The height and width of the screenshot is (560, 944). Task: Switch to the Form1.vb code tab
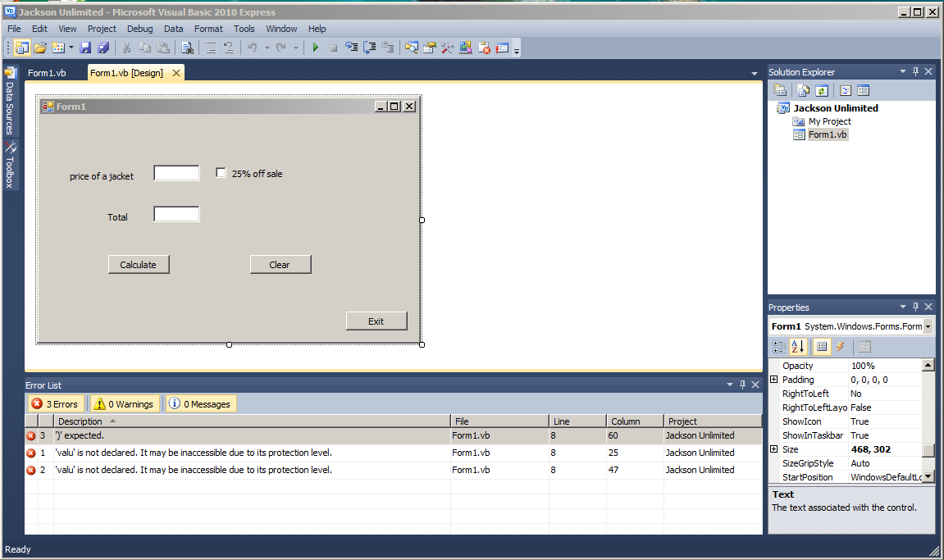[x=47, y=73]
